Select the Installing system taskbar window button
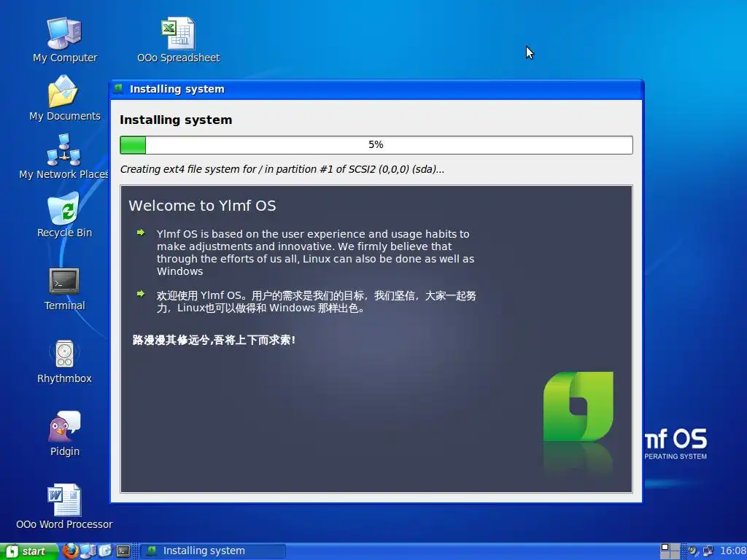The height and width of the screenshot is (560, 747). click(214, 551)
